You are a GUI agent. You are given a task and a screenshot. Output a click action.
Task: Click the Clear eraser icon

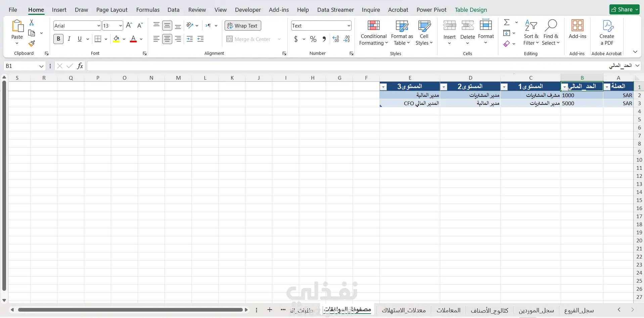click(507, 44)
